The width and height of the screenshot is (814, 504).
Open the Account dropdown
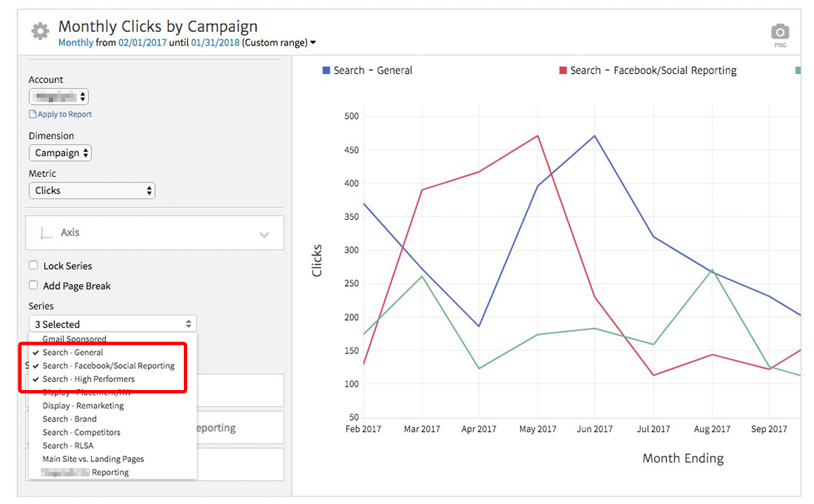59,97
